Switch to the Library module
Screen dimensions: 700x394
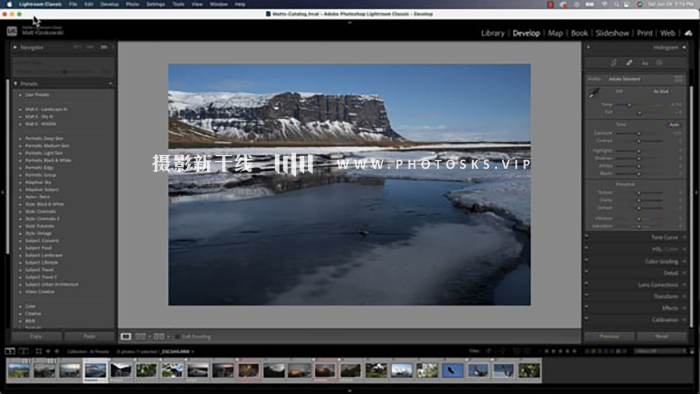[492, 33]
